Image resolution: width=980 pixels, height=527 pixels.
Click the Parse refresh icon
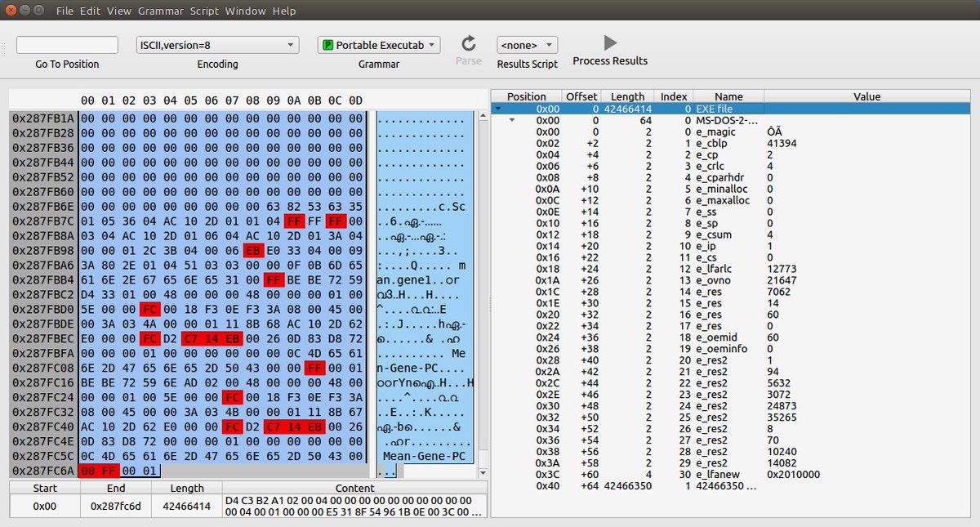[x=469, y=43]
